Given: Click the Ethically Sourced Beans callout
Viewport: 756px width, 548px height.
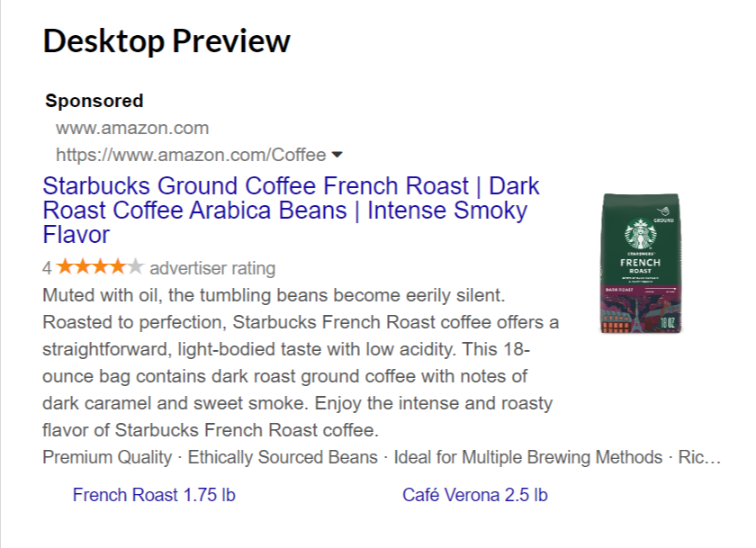Looking at the screenshot, I should click(x=283, y=457).
